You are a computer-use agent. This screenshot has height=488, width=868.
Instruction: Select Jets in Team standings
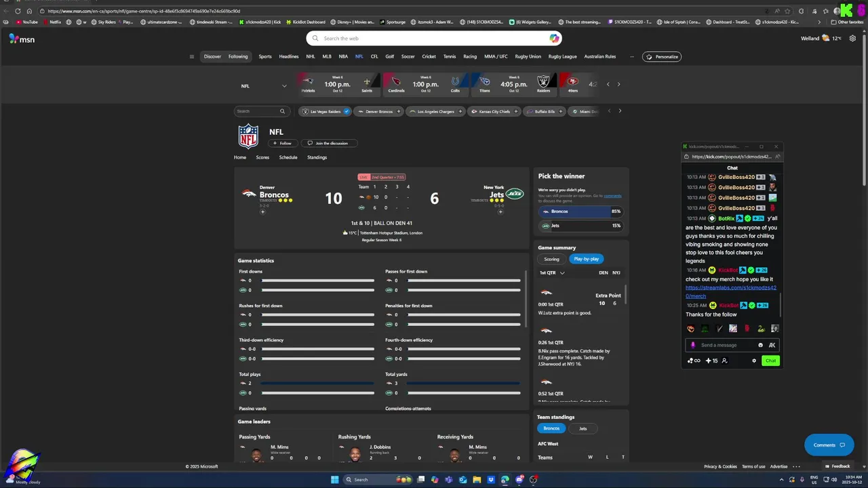(x=583, y=428)
